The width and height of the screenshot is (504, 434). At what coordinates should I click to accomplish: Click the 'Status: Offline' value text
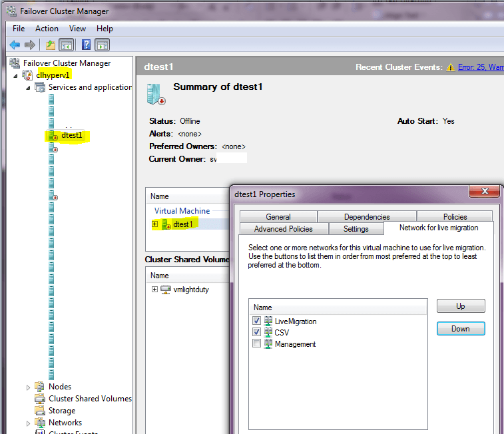tap(190, 121)
